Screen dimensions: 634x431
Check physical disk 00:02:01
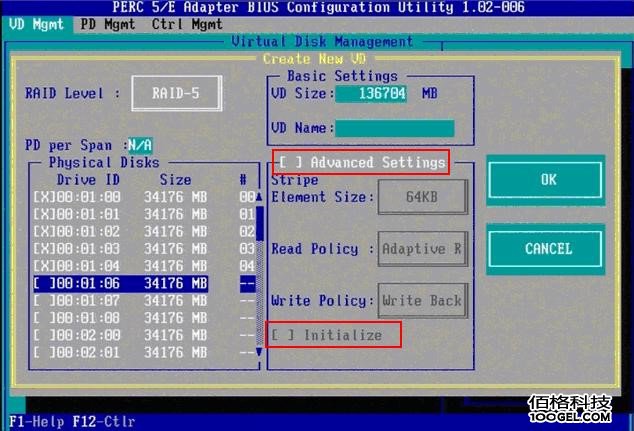click(44, 353)
